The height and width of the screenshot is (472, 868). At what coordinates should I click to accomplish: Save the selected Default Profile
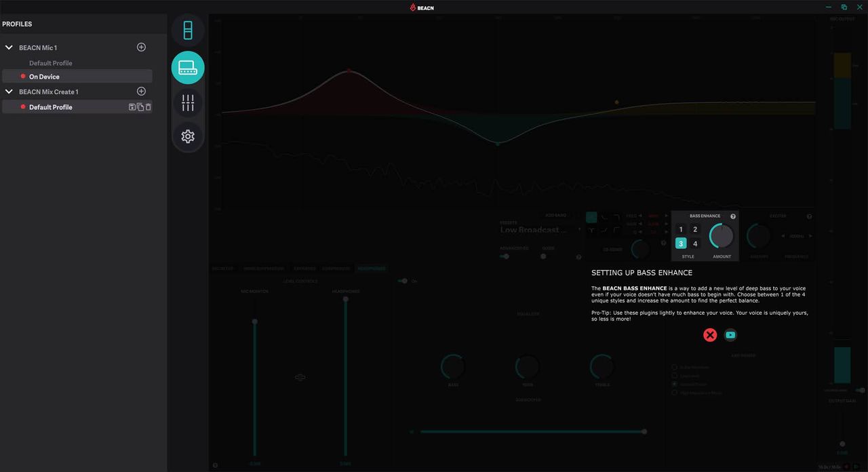(132, 107)
